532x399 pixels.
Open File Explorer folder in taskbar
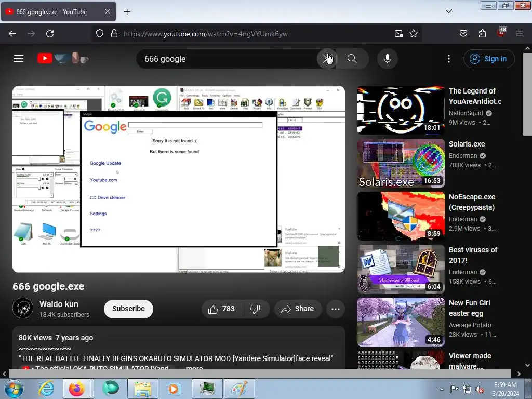143,389
